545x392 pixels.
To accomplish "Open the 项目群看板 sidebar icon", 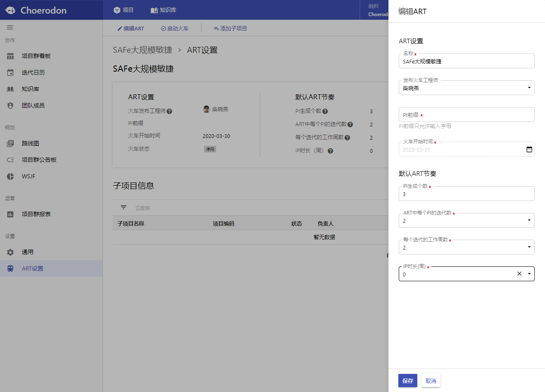I will tap(10, 56).
